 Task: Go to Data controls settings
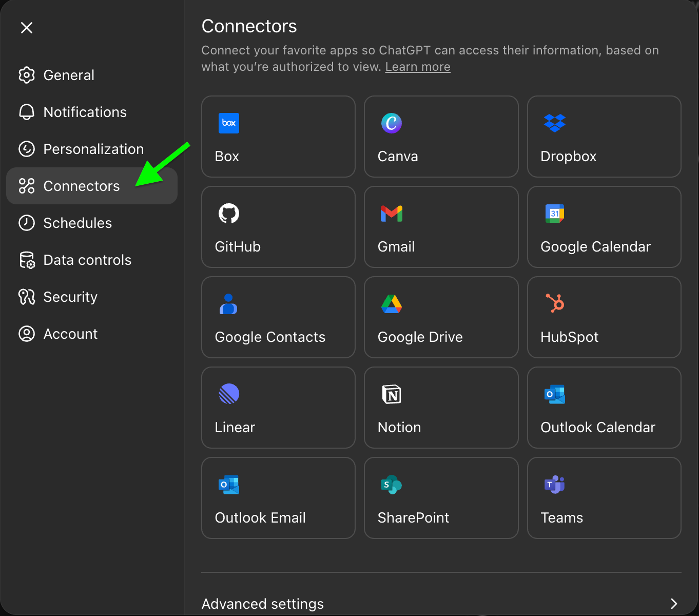pyautogui.click(x=87, y=260)
